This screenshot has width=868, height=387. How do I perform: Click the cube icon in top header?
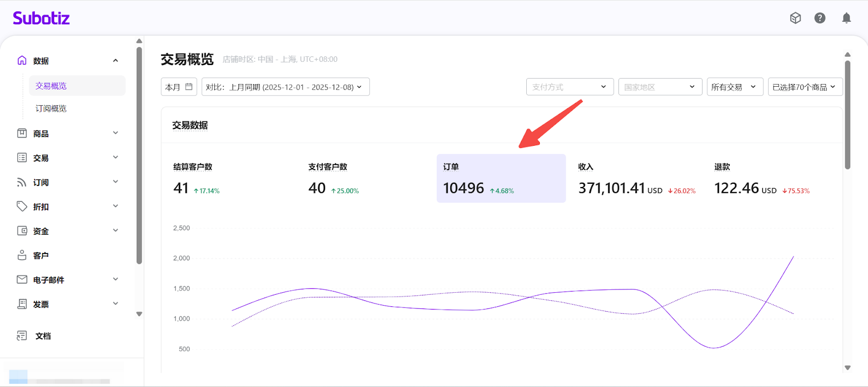point(795,18)
